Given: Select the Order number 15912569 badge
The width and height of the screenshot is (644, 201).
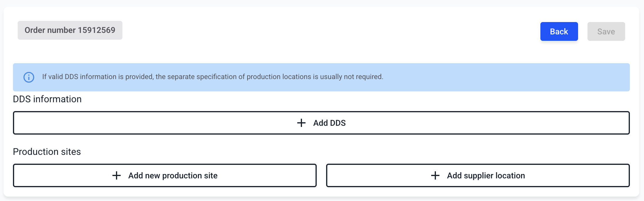Looking at the screenshot, I should (x=70, y=30).
